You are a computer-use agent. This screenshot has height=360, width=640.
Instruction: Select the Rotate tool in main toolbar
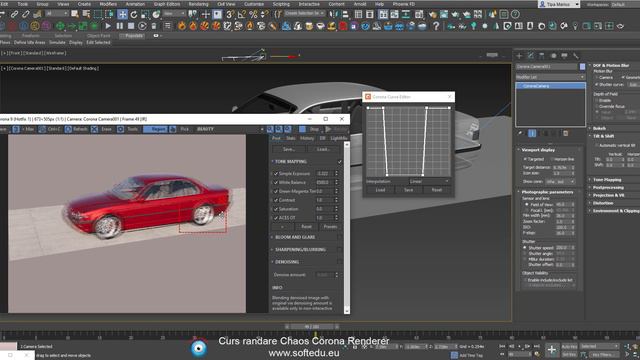[x=133, y=15]
